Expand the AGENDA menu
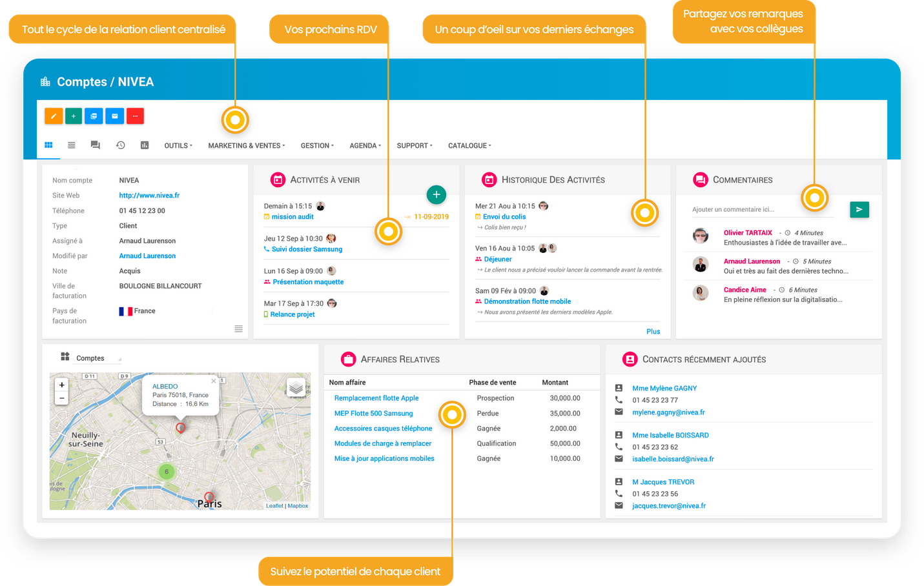This screenshot has height=586, width=924. click(365, 146)
